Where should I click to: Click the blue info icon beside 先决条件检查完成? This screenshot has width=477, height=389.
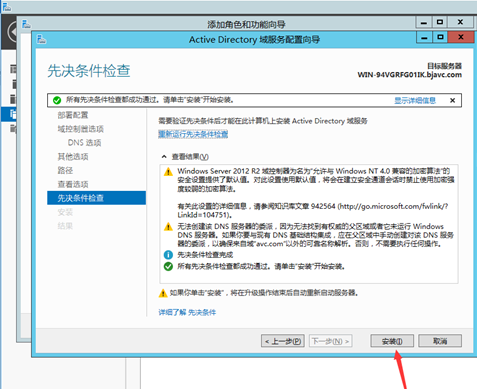tap(168, 255)
